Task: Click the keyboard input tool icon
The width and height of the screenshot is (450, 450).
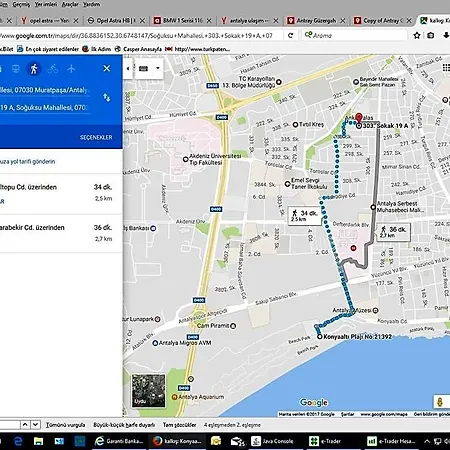Action: click(143, 68)
